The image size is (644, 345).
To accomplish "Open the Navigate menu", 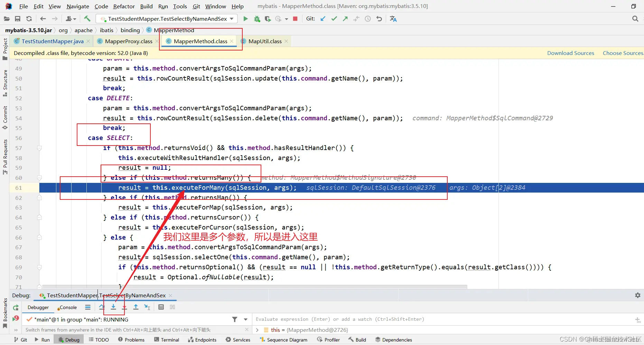I will click(78, 6).
